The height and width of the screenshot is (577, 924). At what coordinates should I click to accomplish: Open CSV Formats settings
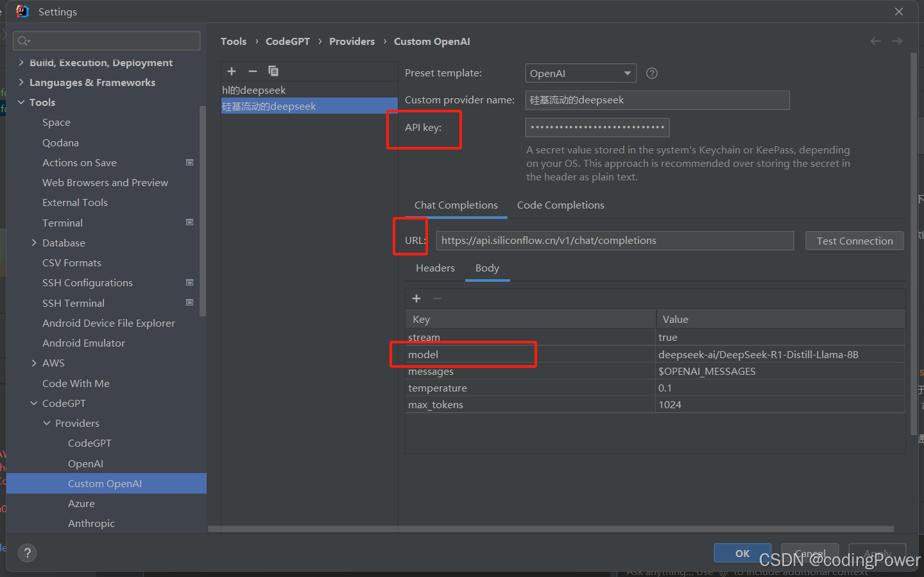[x=72, y=263]
